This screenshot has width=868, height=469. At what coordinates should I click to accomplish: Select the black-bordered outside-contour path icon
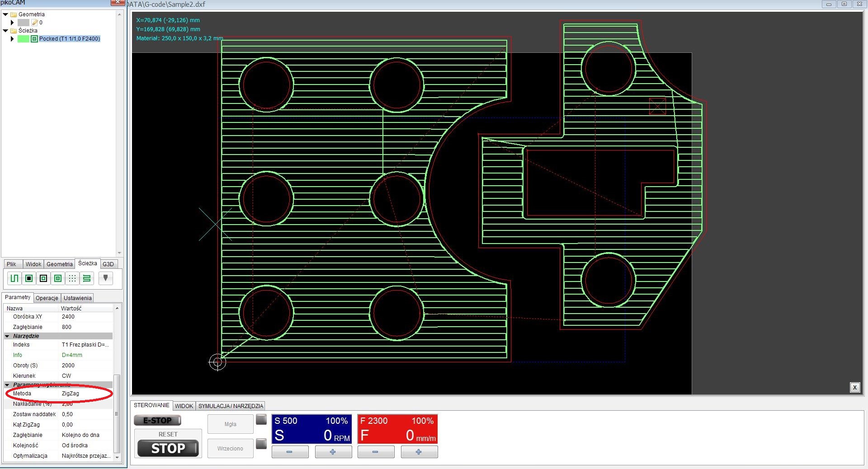pos(43,278)
